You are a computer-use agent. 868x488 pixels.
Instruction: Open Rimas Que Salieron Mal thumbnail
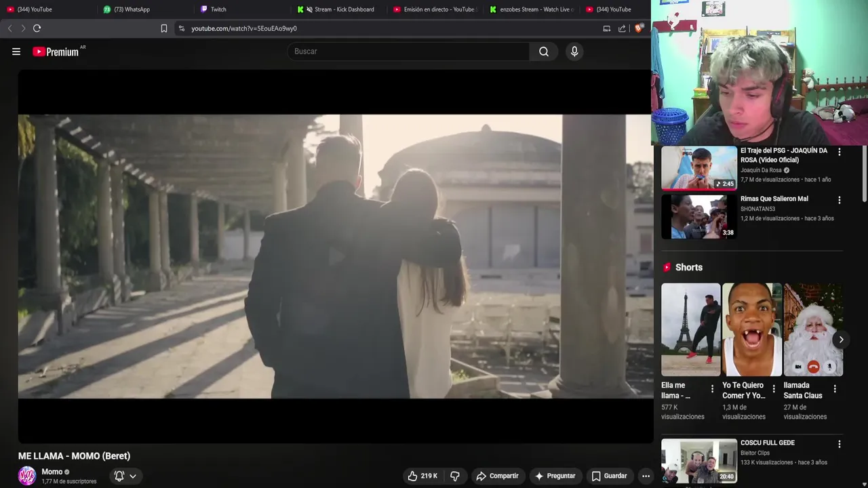[699, 217]
